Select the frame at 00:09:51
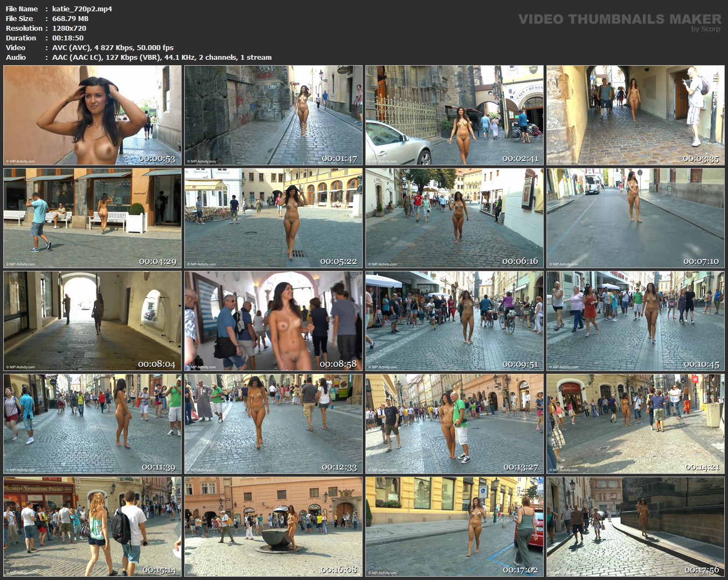 [455, 321]
